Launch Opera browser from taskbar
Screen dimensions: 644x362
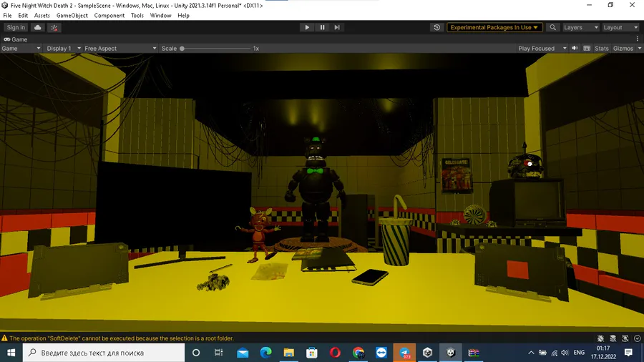click(x=335, y=353)
